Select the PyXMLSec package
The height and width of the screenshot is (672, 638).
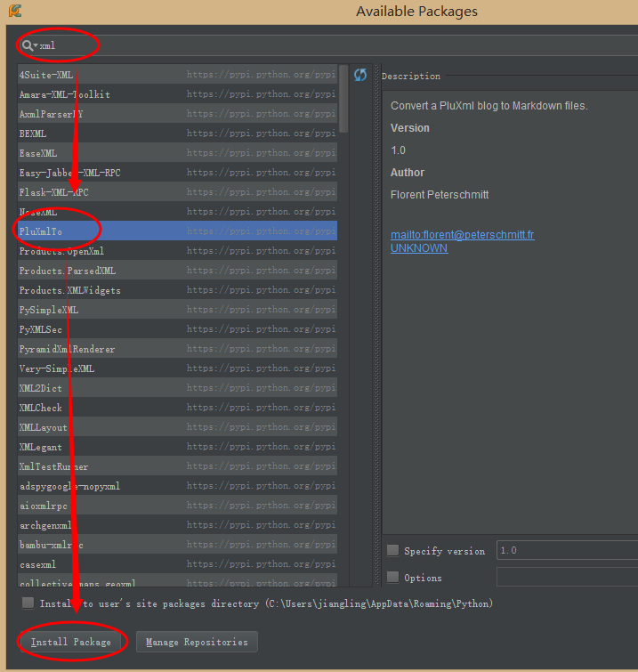177,329
